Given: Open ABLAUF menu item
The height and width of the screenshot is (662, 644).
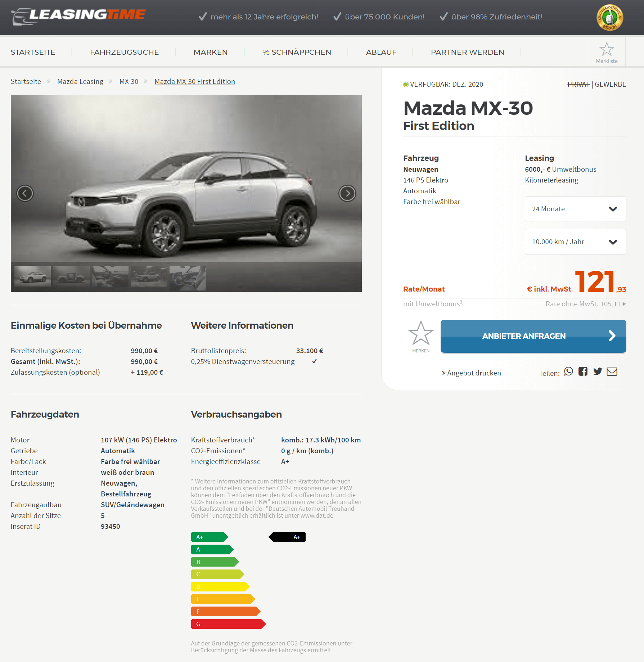Looking at the screenshot, I should [x=381, y=52].
